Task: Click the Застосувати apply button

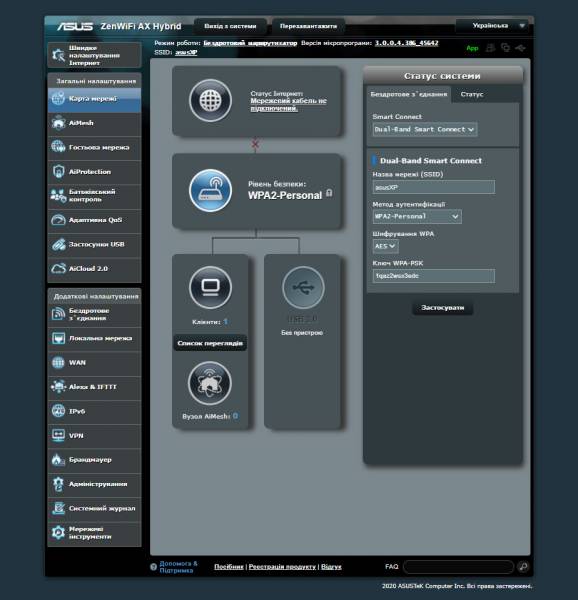Action: (443, 308)
